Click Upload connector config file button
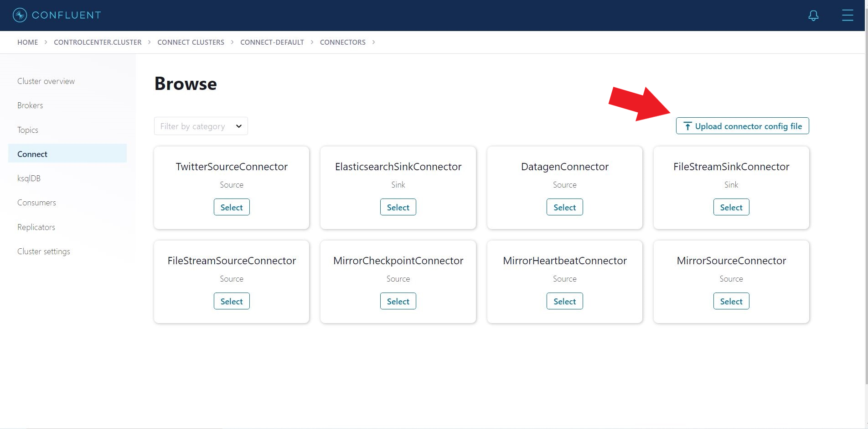Screen dimensions: 868x429 [x=742, y=126]
